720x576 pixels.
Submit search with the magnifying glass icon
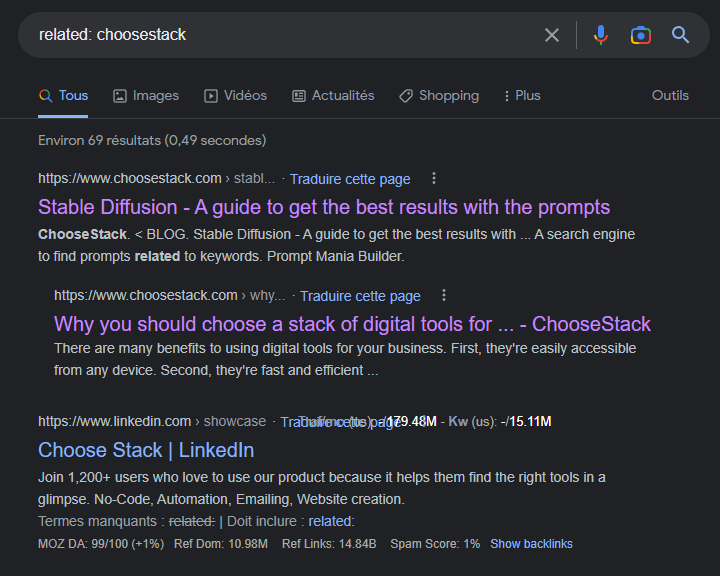pyautogui.click(x=680, y=35)
